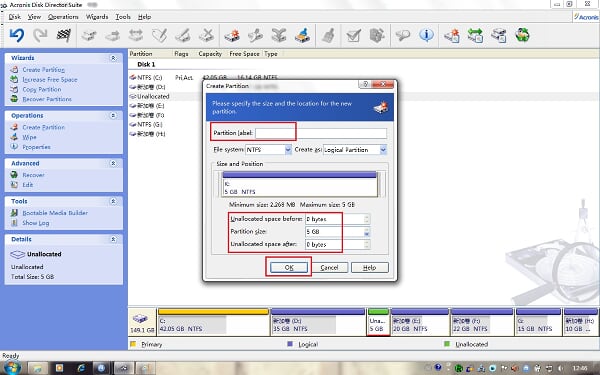
Task: Click the blue Properties info icon in toolbar
Action: click(x=426, y=35)
